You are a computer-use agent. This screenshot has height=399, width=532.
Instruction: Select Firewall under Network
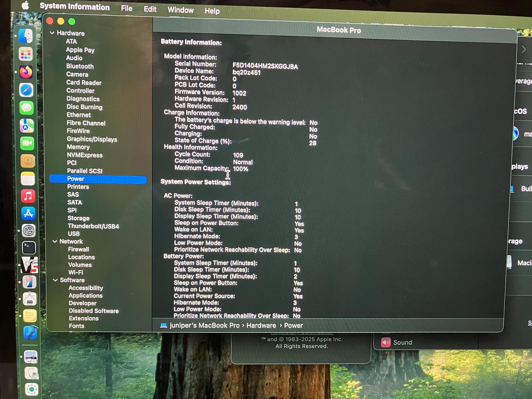click(x=78, y=249)
